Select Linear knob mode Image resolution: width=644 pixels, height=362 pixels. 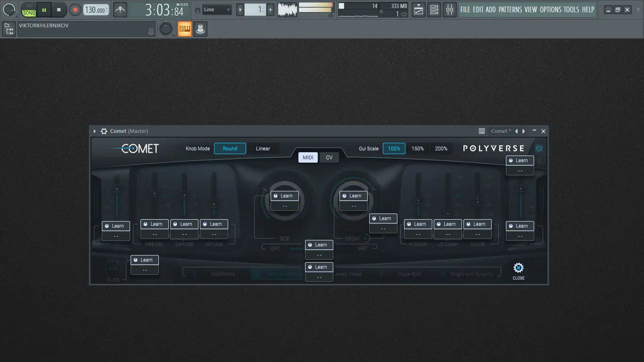point(263,148)
